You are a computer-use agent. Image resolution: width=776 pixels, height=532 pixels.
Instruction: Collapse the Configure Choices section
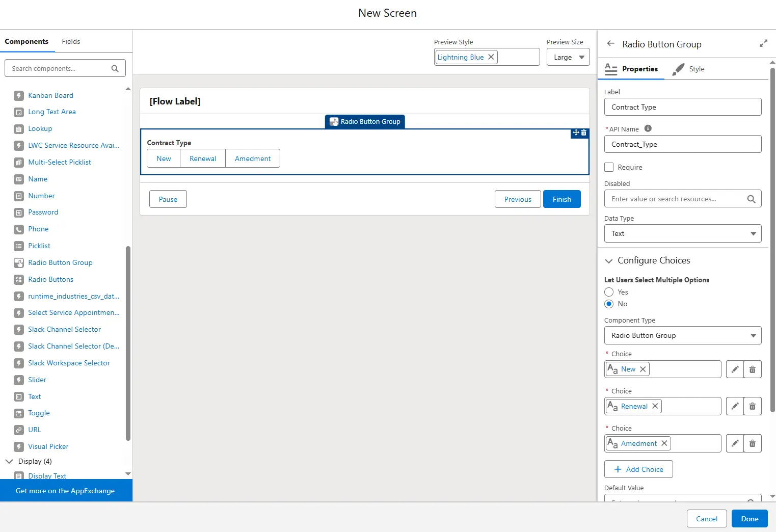click(609, 261)
